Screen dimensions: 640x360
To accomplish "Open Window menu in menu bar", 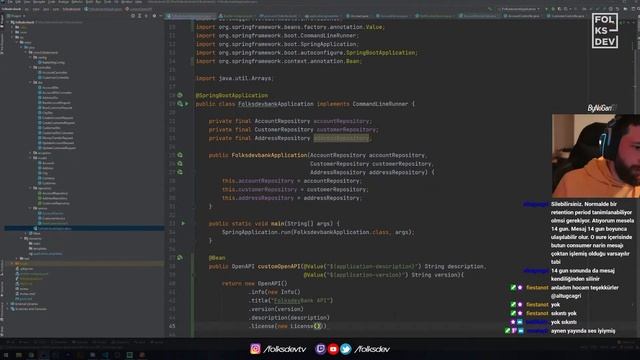I will coord(127,2).
